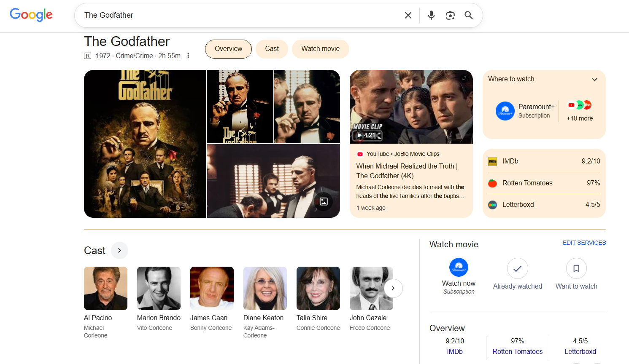Open the Rotten Tomatoes 97% rating row

click(544, 183)
